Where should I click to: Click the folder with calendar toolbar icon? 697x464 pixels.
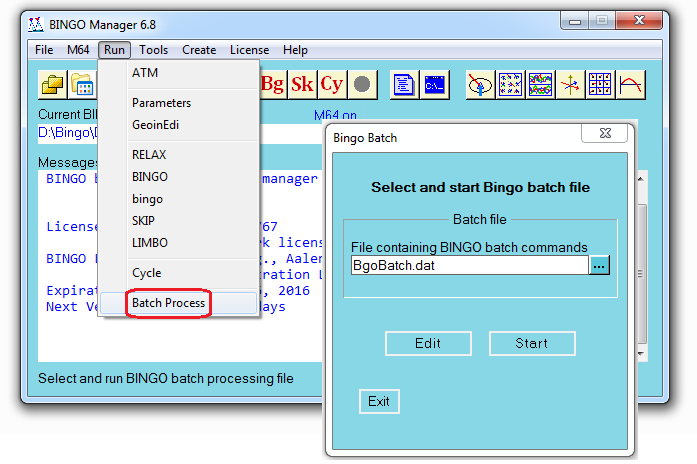[x=83, y=84]
